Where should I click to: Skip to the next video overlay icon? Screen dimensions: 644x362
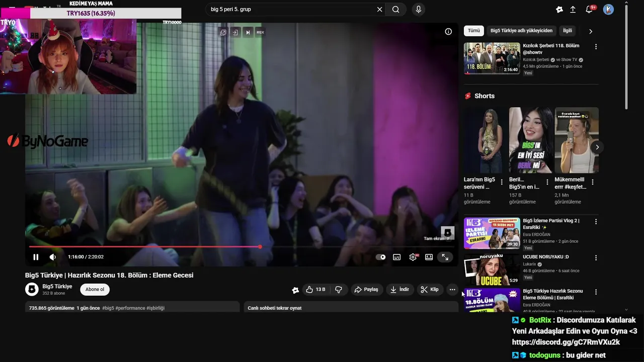(x=248, y=32)
